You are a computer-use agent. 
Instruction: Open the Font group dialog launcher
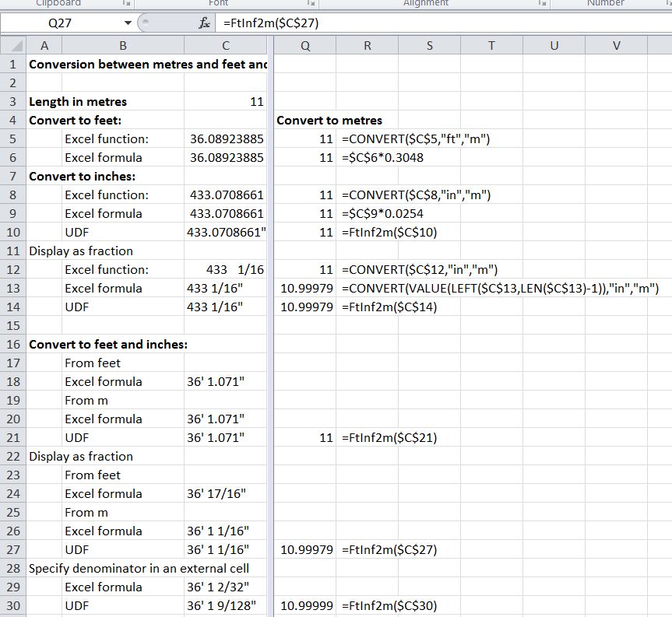coord(309,4)
